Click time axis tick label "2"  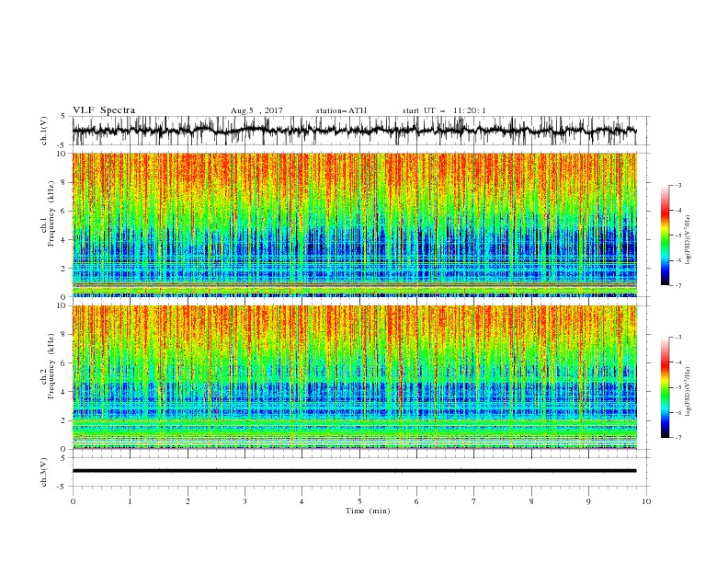point(188,501)
